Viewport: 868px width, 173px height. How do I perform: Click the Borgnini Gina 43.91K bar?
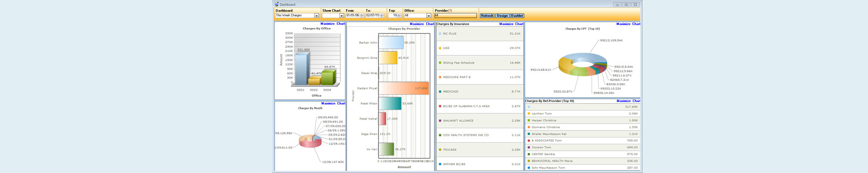(x=388, y=58)
